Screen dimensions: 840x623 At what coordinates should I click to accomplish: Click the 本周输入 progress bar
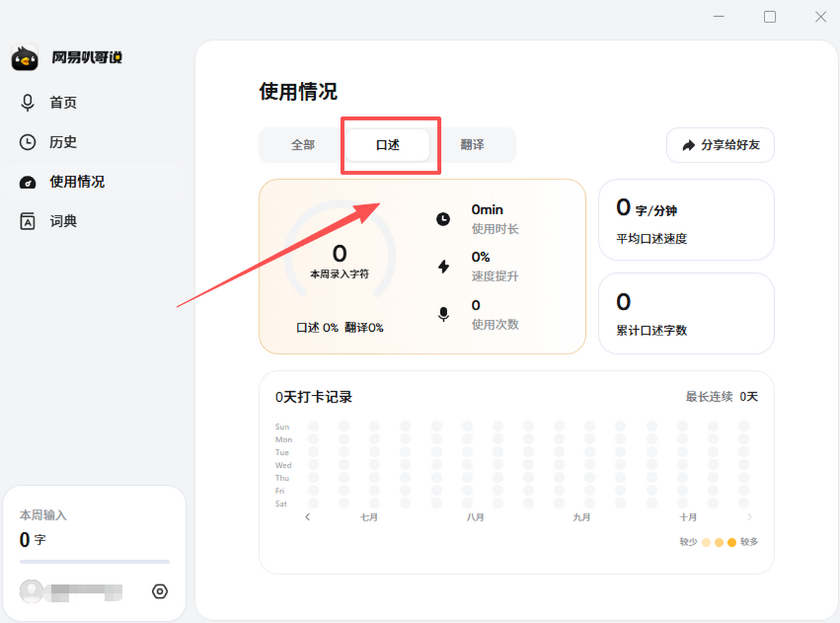94,561
